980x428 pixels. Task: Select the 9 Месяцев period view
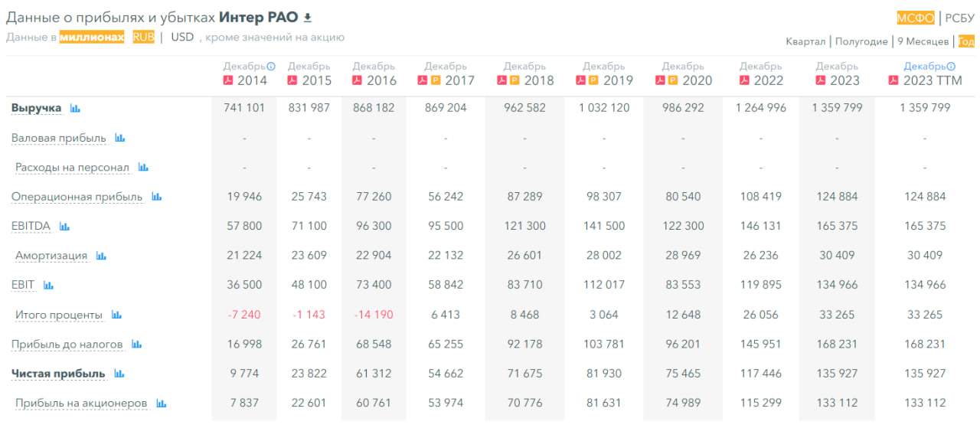[923, 41]
